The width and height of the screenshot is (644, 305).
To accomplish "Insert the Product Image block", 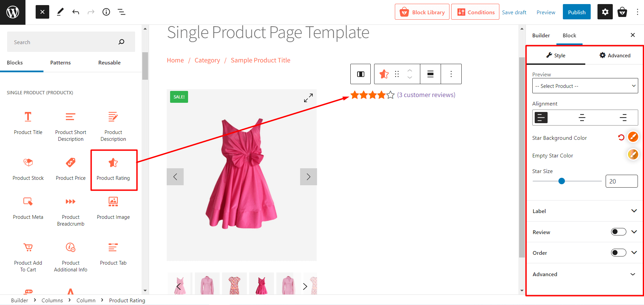I will pos(113,207).
